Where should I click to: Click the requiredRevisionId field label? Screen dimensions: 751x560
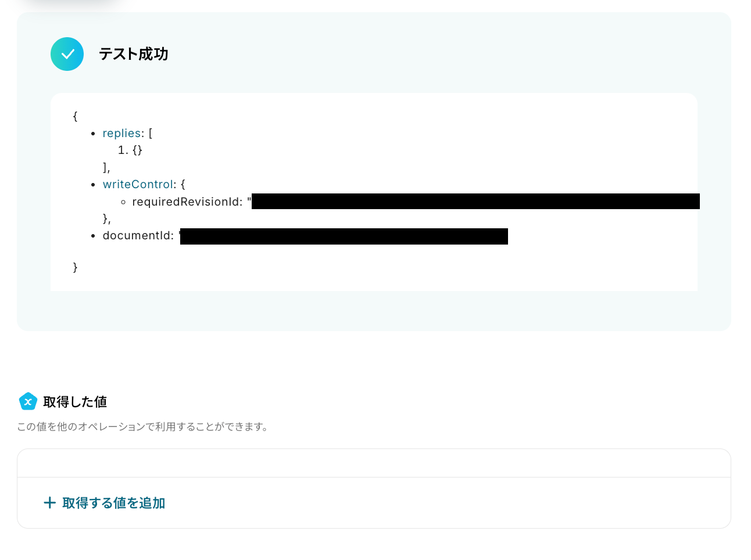click(187, 202)
